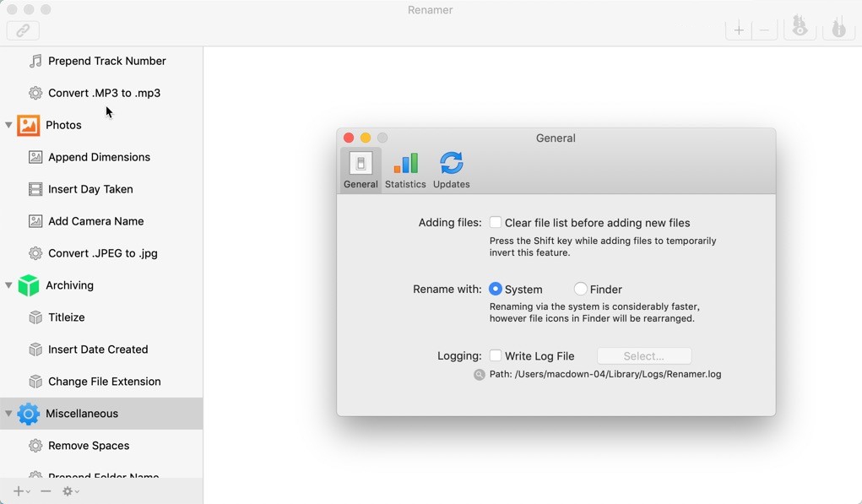
Task: Collapse the Archiving group disclosure triangle
Action: tap(8, 285)
